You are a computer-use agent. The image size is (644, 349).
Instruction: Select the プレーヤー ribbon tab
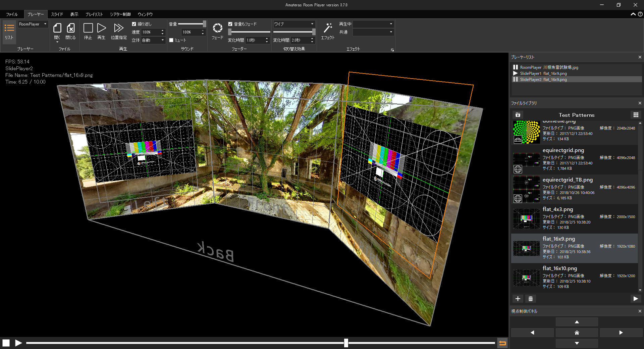point(36,14)
